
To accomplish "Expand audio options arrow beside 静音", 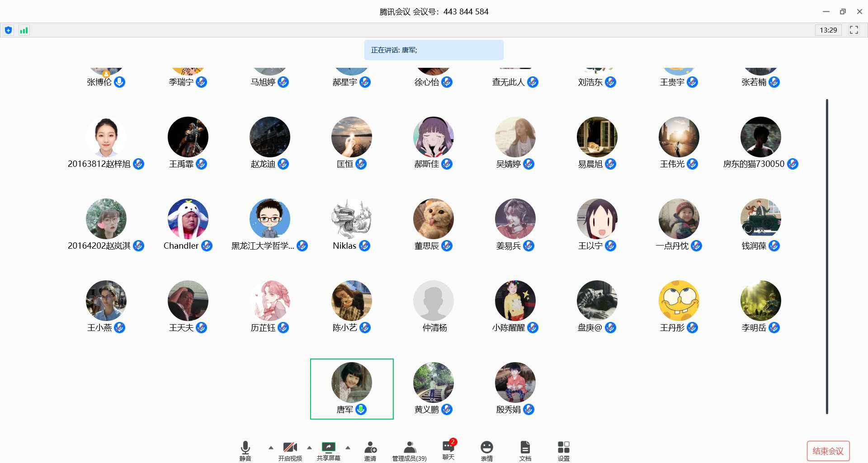I will (271, 448).
